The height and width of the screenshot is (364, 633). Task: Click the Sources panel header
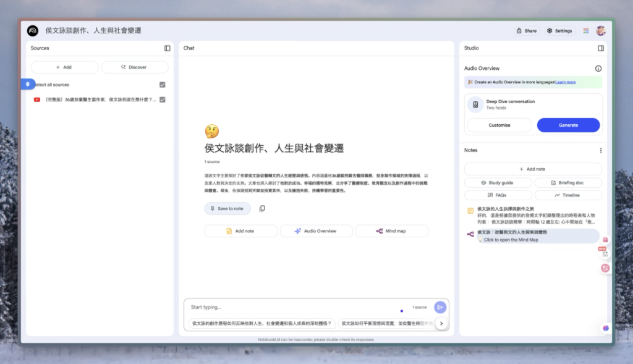coord(40,48)
